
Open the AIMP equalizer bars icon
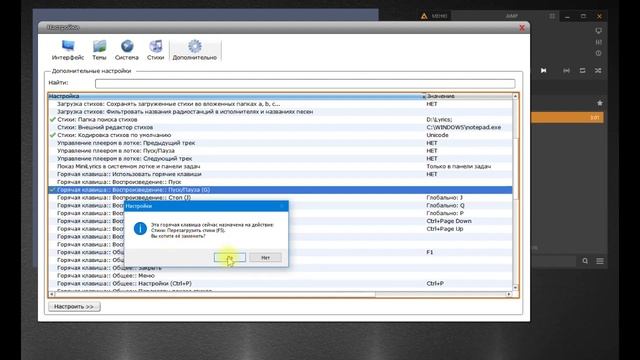click(x=598, y=42)
